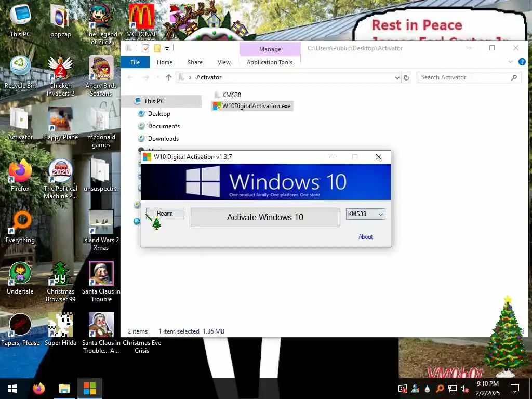Expand the Explorer address bar history dropdown
532x399 pixels.
pyautogui.click(x=397, y=78)
